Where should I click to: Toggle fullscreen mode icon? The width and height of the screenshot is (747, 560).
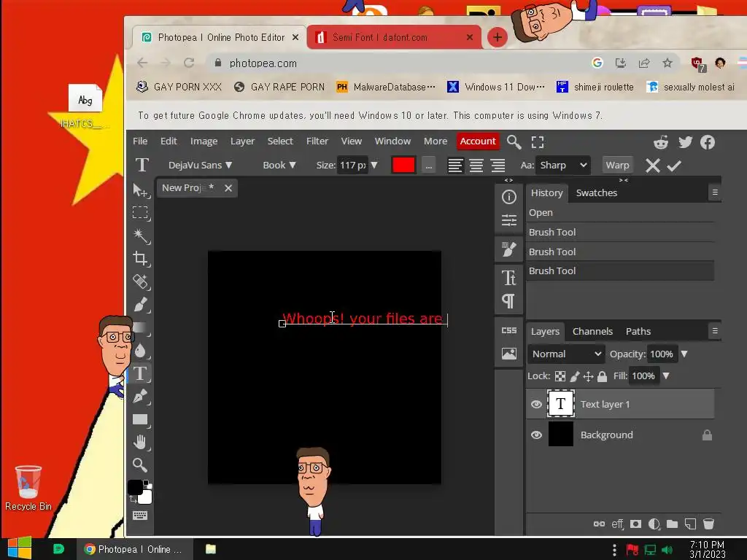(x=538, y=141)
